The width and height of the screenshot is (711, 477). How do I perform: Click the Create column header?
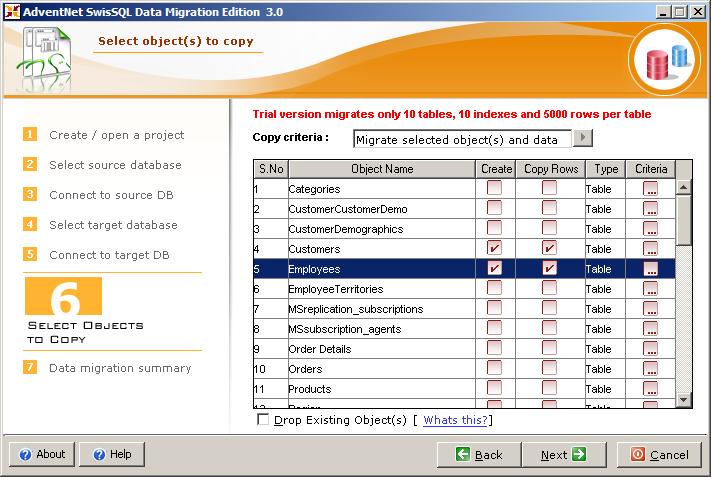pyautogui.click(x=496, y=169)
